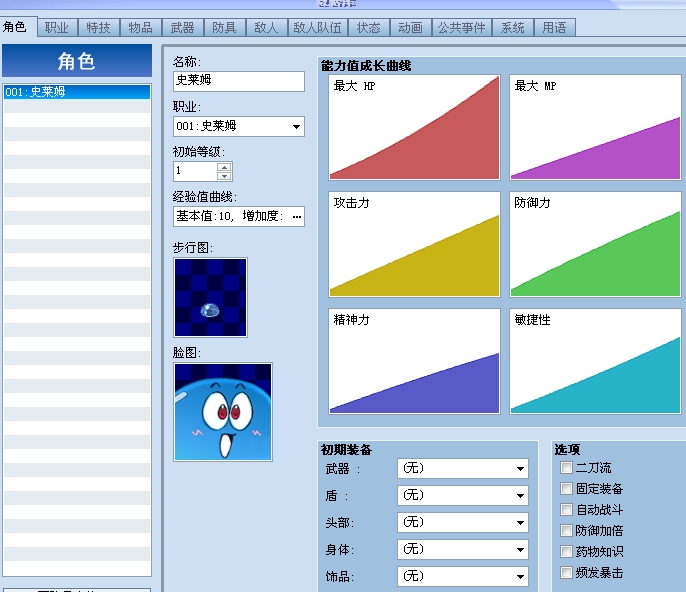Switch to the 物品 tab
The image size is (686, 592).
pyautogui.click(x=140, y=28)
